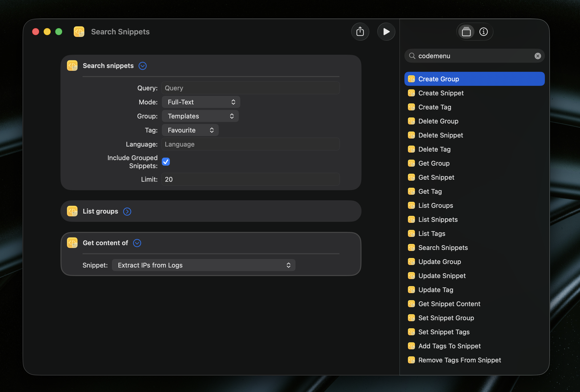Click the Search Snippets app icon in titlebar
Screen dimensions: 580x392
click(79, 32)
